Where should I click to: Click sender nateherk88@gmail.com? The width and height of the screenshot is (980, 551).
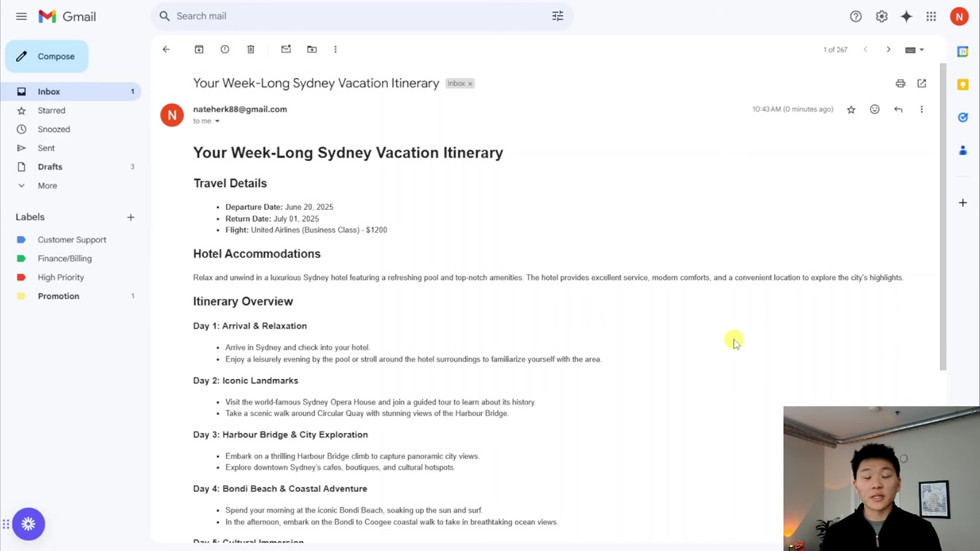[x=240, y=109]
